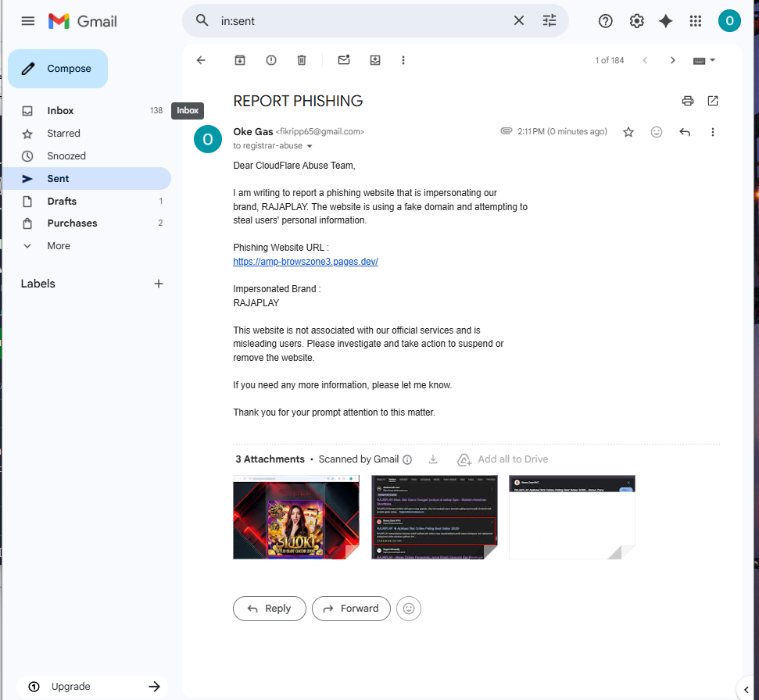Open the Starred folder
The image size is (759, 700).
point(86,134)
